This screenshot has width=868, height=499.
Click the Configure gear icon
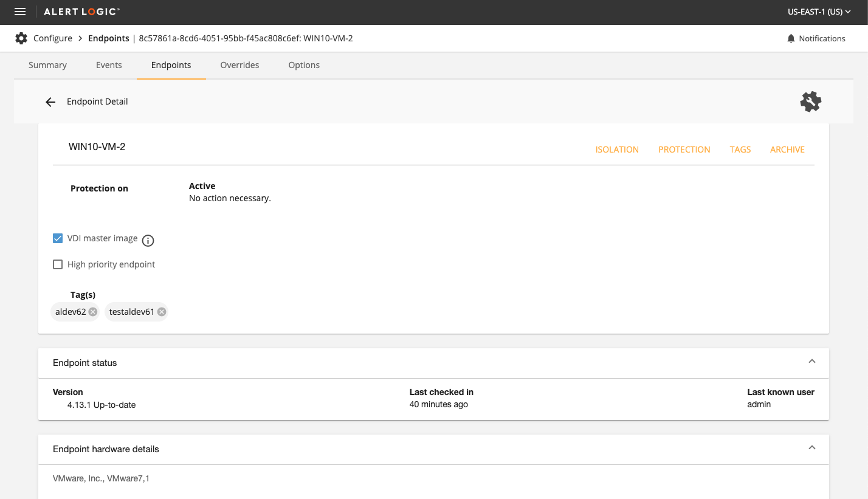21,38
